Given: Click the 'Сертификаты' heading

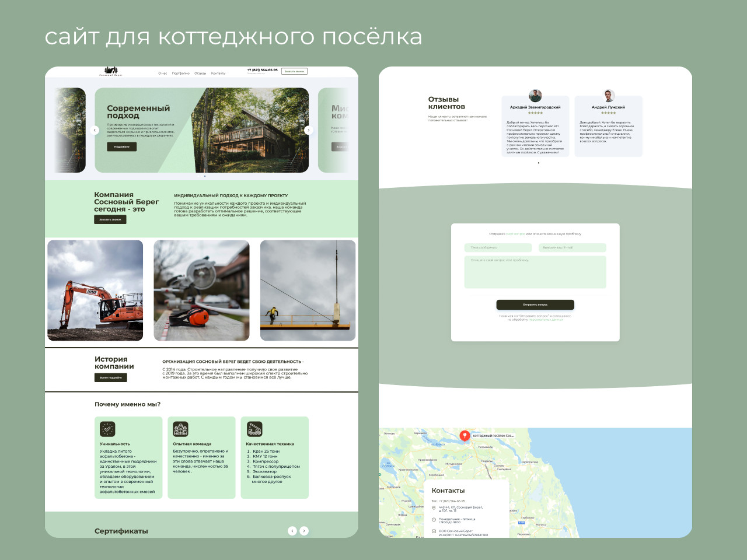Looking at the screenshot, I should pos(121,531).
